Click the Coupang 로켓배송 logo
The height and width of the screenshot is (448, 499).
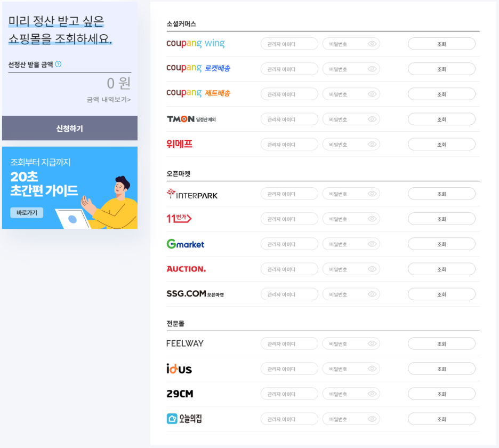tap(198, 68)
